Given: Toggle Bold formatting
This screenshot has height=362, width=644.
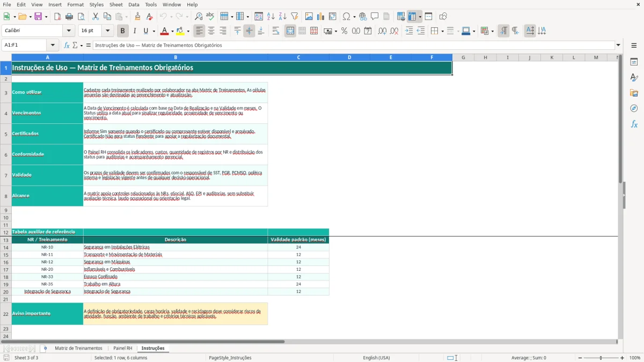Looking at the screenshot, I should 122,31.
